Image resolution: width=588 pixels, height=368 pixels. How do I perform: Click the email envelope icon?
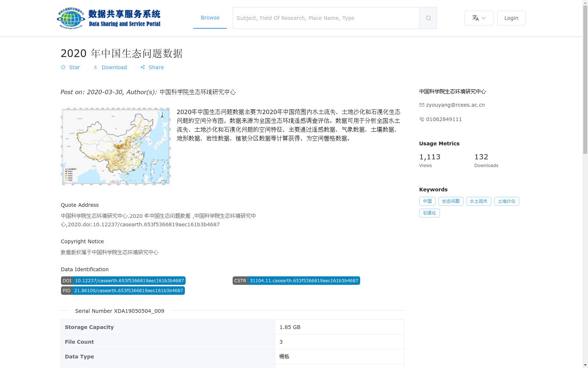click(422, 105)
